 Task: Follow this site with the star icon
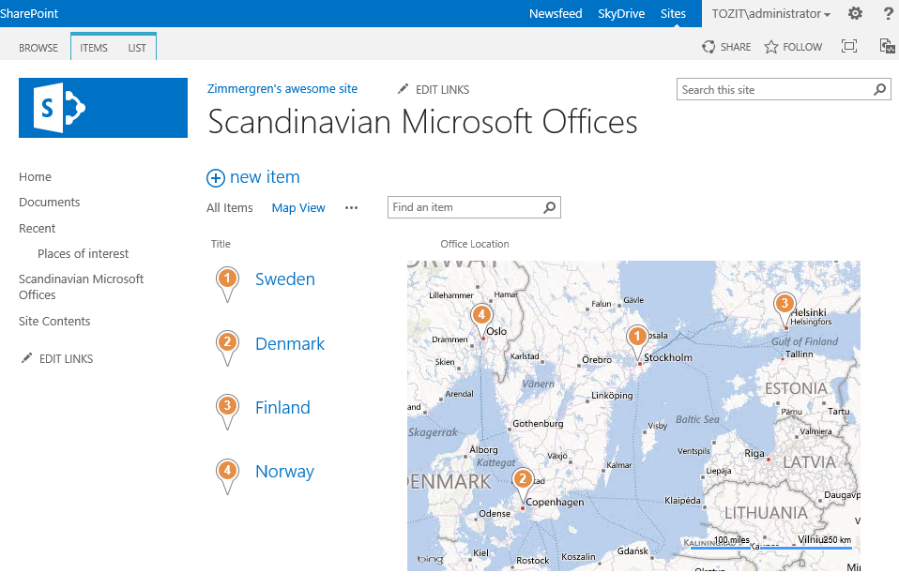(771, 47)
